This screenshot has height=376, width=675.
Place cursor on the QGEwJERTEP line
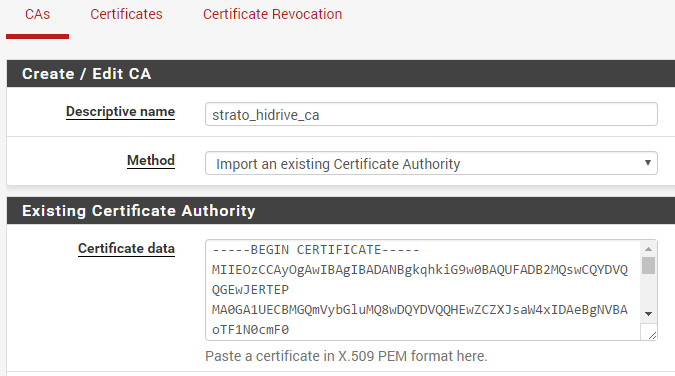(250, 290)
